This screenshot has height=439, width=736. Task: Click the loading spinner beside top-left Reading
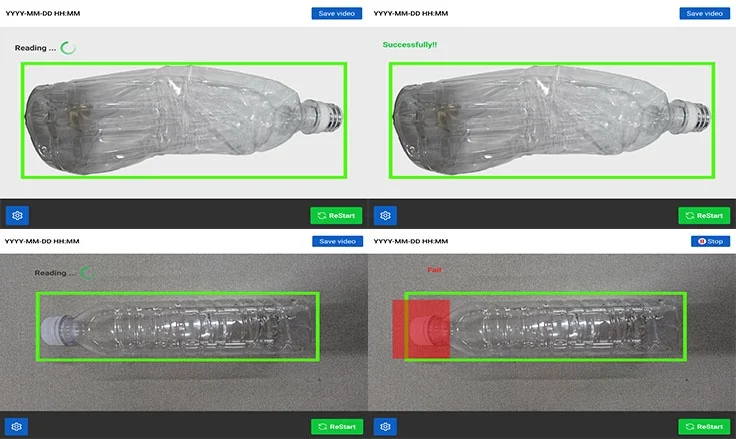[x=68, y=47]
